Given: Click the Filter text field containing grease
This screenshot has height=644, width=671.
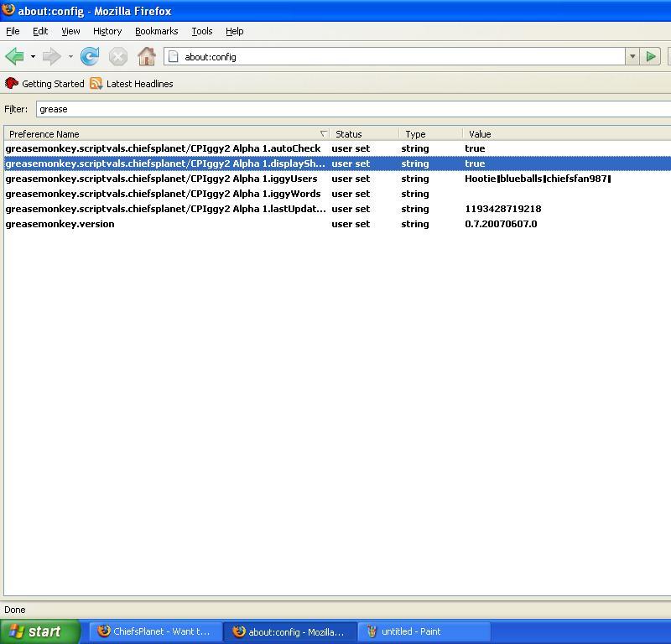Looking at the screenshot, I should [353, 109].
